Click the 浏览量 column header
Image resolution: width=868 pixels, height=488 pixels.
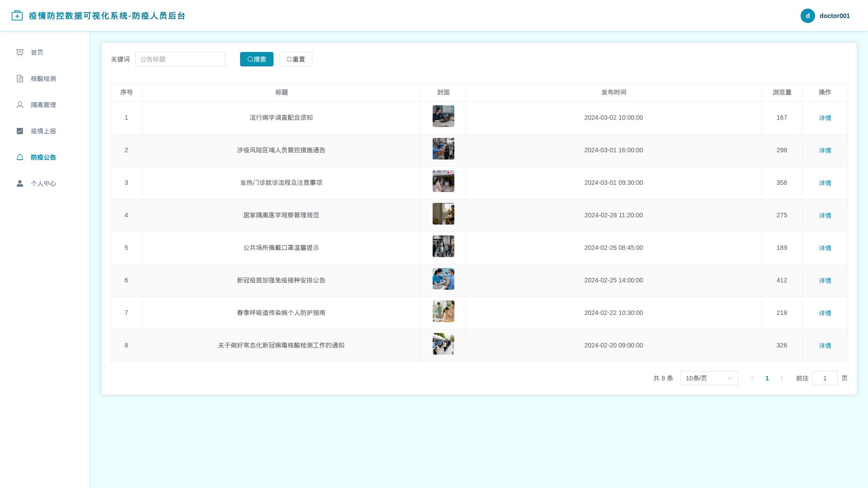coord(782,92)
